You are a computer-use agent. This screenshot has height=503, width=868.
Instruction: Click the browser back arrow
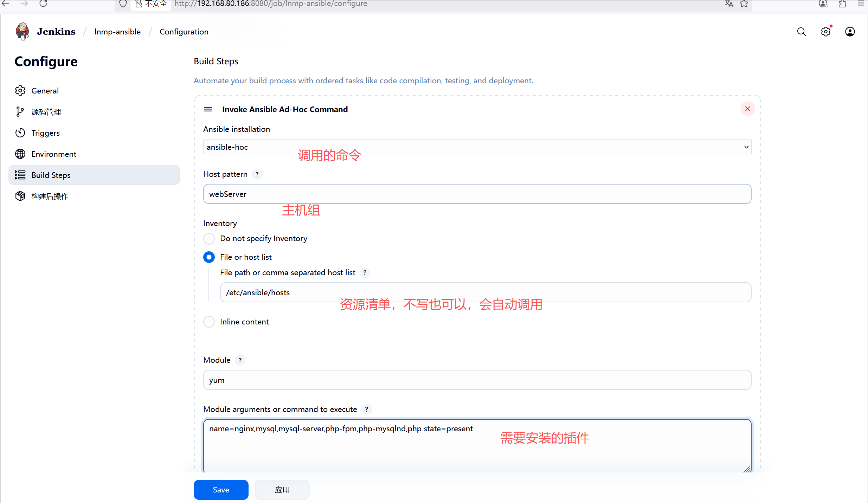tap(6, 4)
